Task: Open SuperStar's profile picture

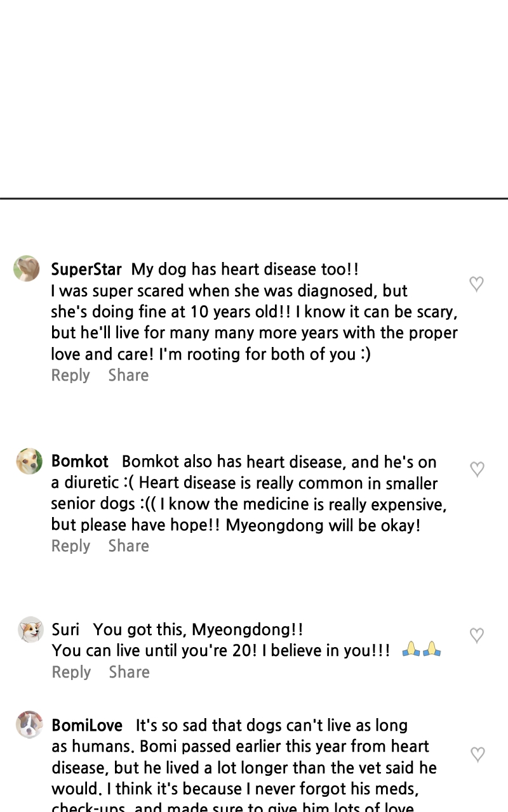Action: click(27, 268)
